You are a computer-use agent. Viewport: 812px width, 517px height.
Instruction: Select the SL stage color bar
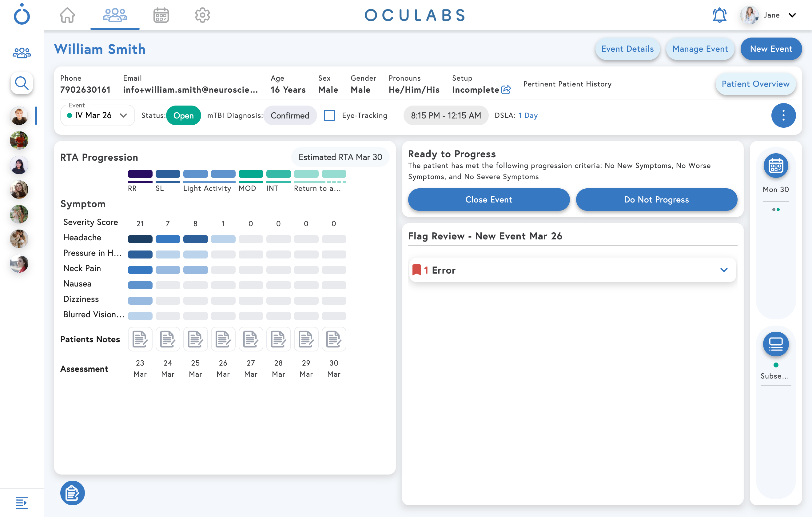[x=168, y=174]
